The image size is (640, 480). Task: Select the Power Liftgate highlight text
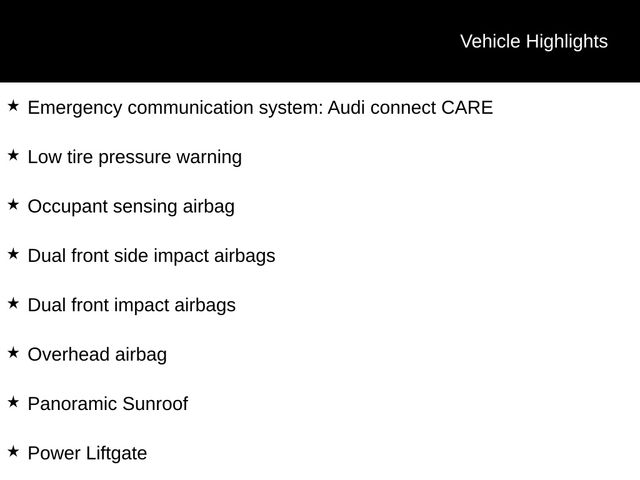click(87, 453)
